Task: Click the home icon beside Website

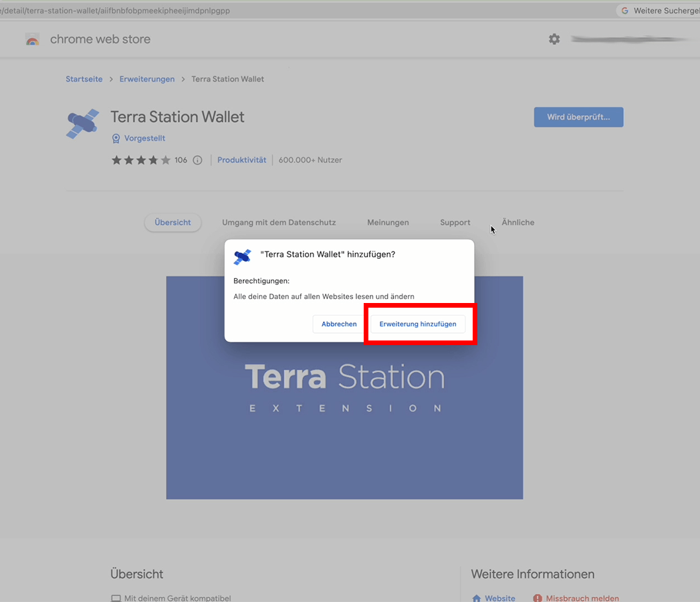Action: click(x=476, y=598)
